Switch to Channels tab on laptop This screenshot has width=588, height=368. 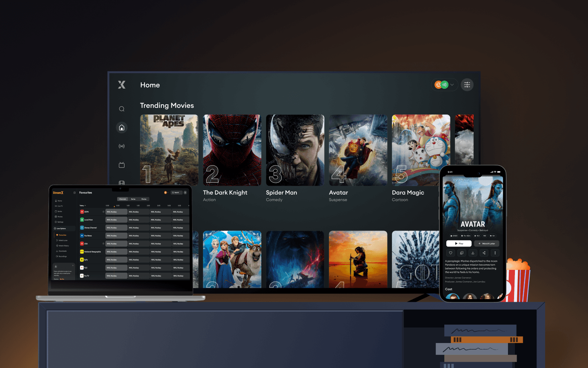click(x=122, y=199)
